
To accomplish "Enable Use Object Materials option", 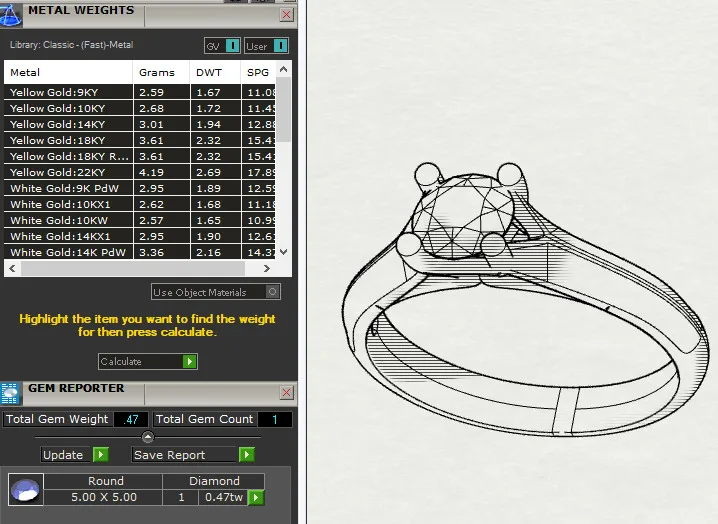I will pyautogui.click(x=272, y=292).
